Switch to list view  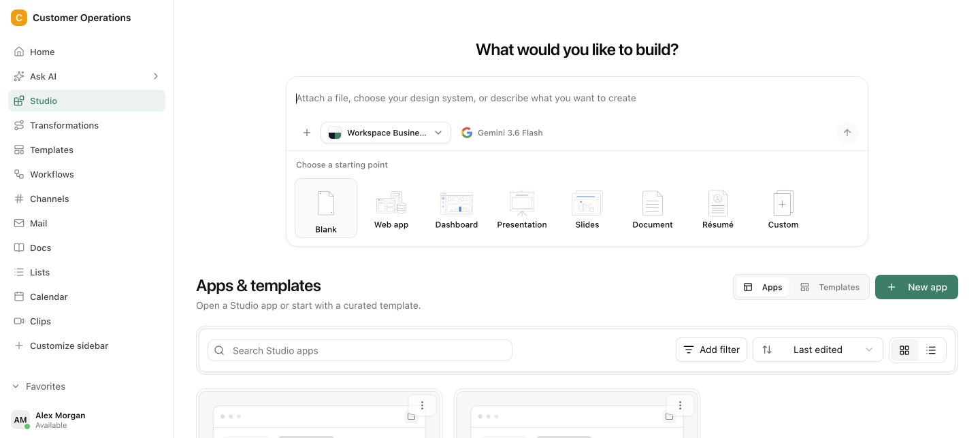[932, 350]
